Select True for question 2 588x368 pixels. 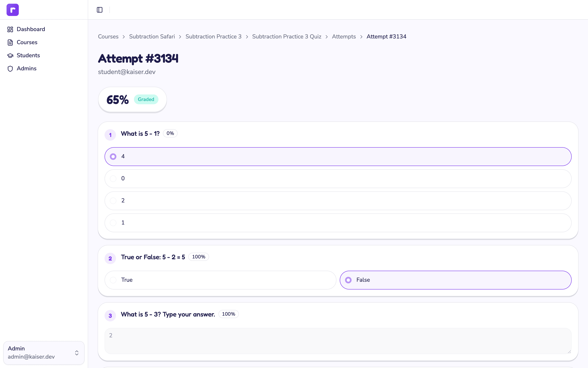click(220, 280)
